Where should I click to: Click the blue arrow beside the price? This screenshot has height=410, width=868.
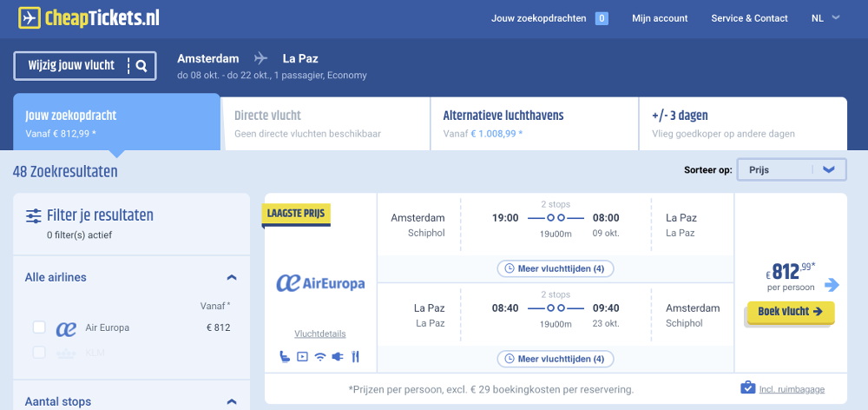point(832,285)
